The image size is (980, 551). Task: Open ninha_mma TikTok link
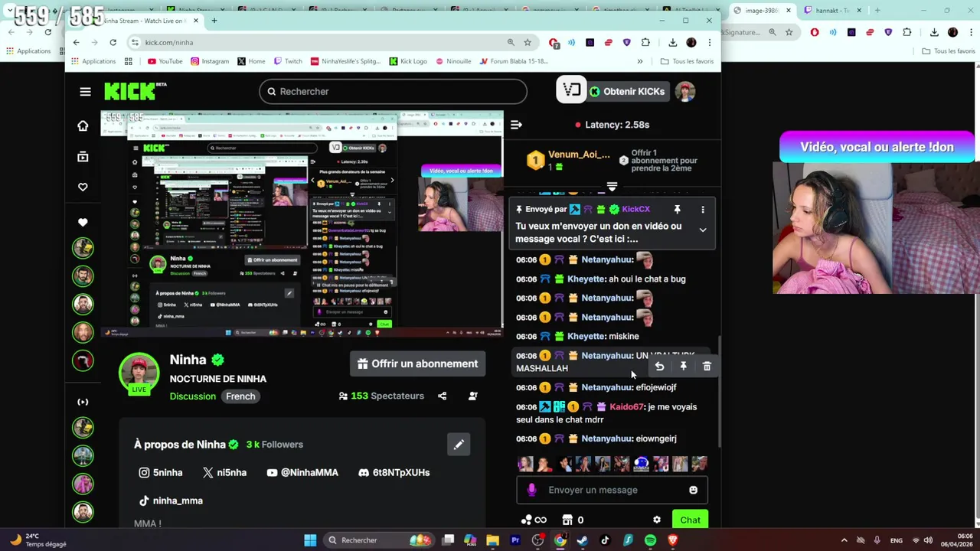171,500
